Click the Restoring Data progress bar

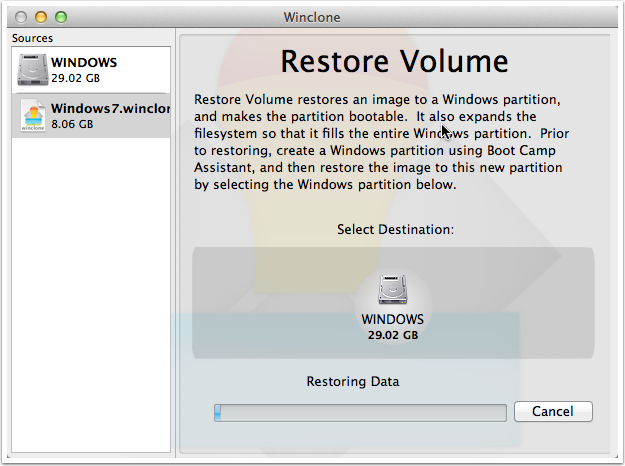360,413
